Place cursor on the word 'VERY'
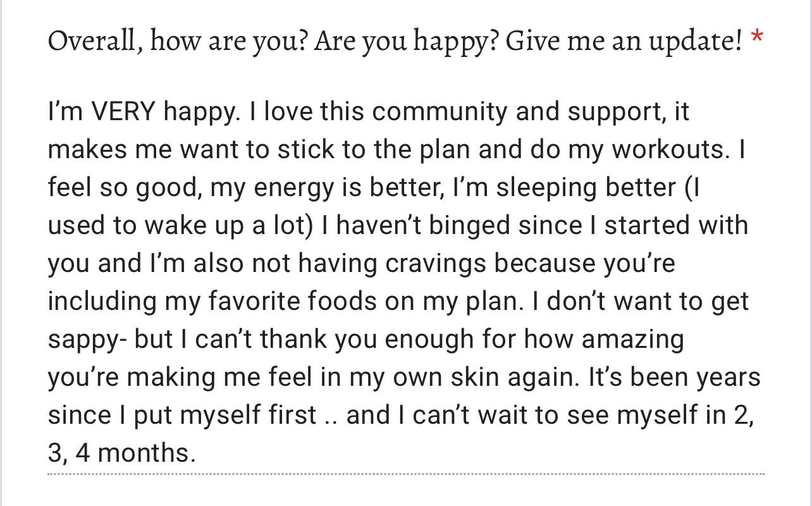812x506 pixels. click(x=123, y=112)
